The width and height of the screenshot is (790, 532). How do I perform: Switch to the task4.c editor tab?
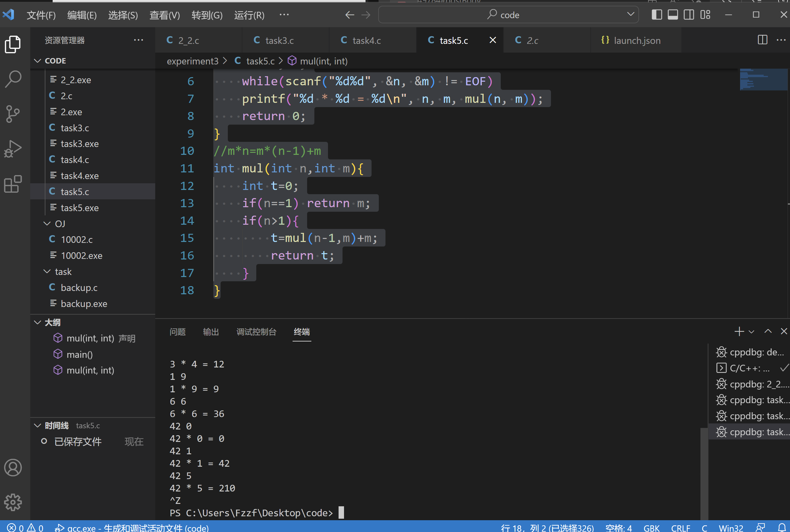366,40
